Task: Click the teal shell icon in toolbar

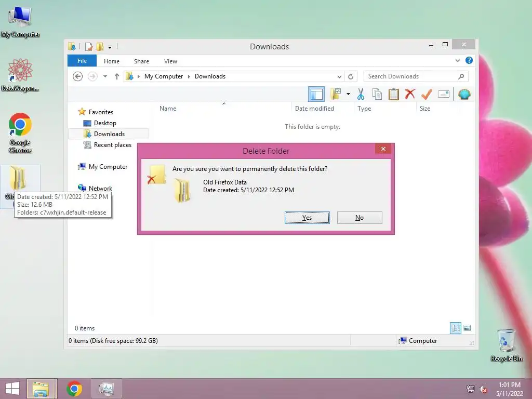Action: [x=464, y=94]
